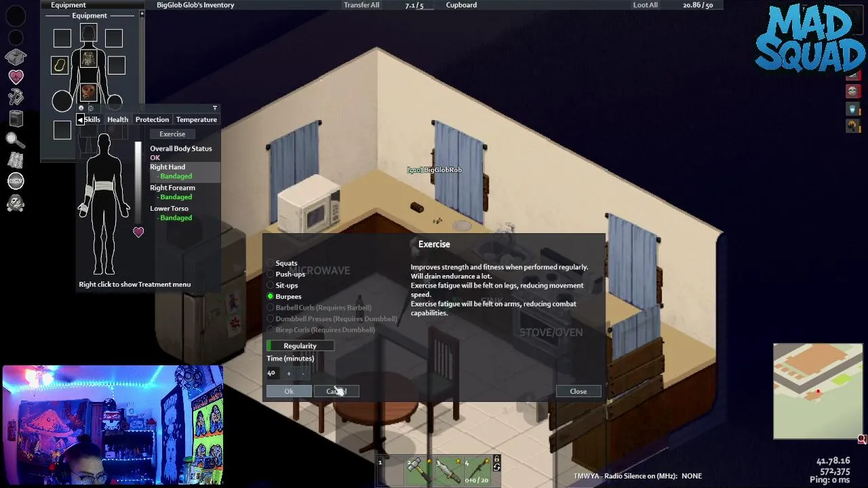
Task: Click the Time (minutes) value field
Action: 273,373
